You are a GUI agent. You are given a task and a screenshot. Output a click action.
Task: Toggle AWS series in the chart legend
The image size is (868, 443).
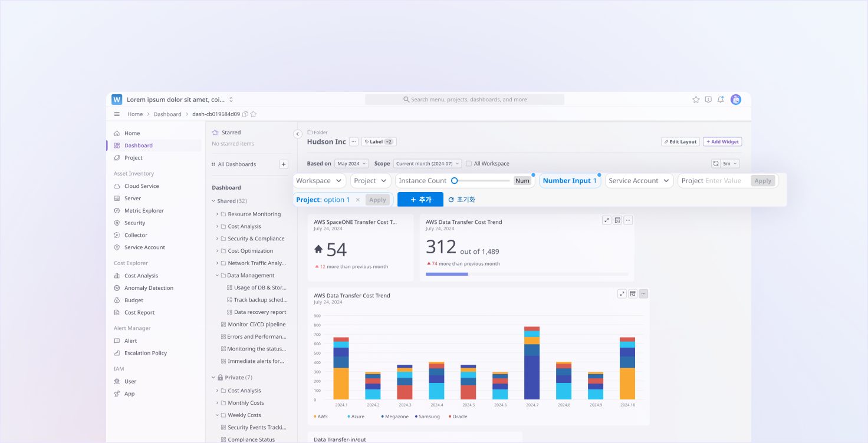pos(323,416)
